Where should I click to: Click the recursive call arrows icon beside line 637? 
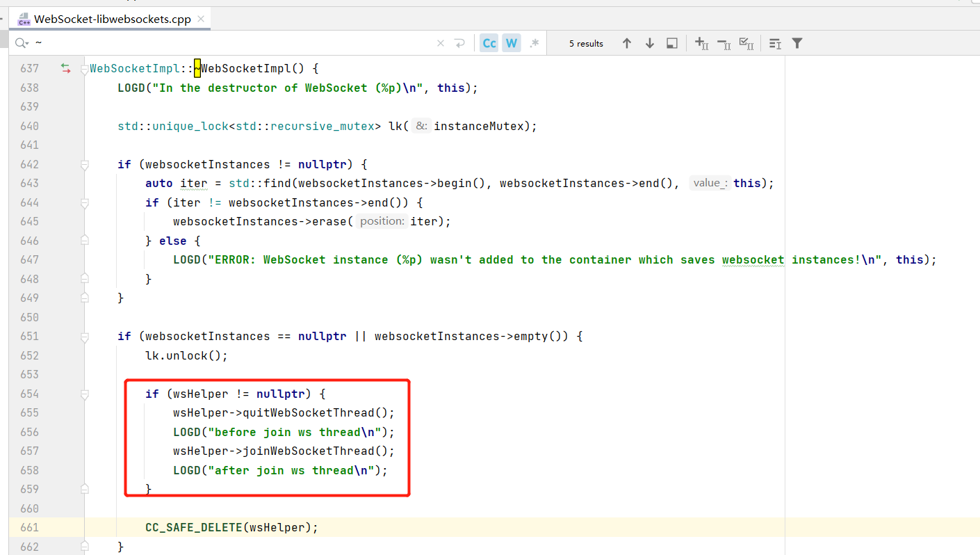pos(65,68)
